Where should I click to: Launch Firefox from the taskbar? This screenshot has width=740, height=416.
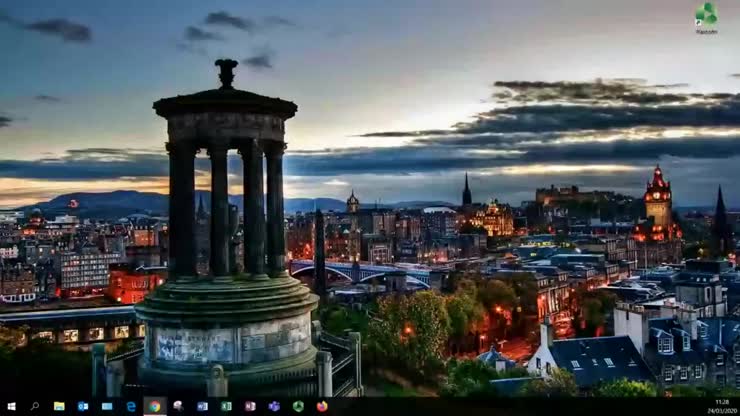coord(322,406)
